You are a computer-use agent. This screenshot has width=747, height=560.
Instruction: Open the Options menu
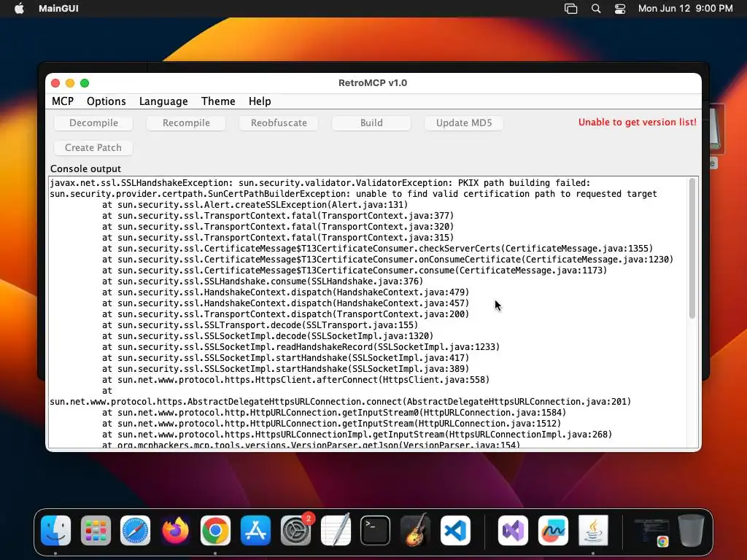107,101
